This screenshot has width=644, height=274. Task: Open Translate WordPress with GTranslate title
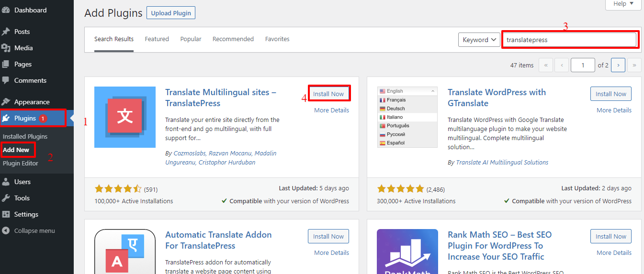(497, 98)
